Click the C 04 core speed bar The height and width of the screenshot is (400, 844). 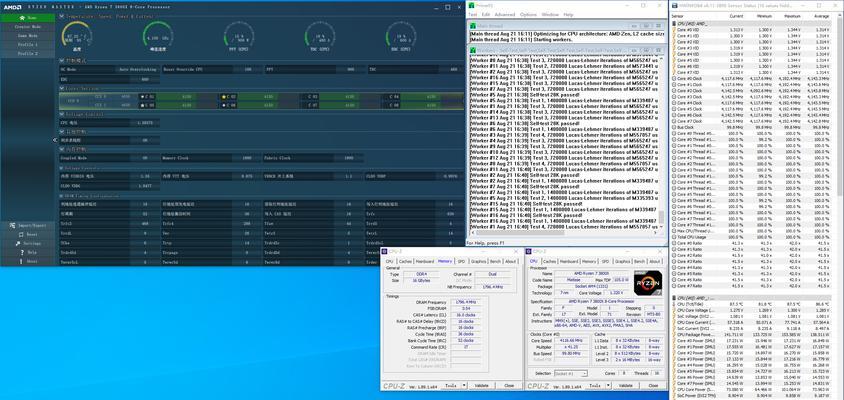pyautogui.click(x=421, y=97)
